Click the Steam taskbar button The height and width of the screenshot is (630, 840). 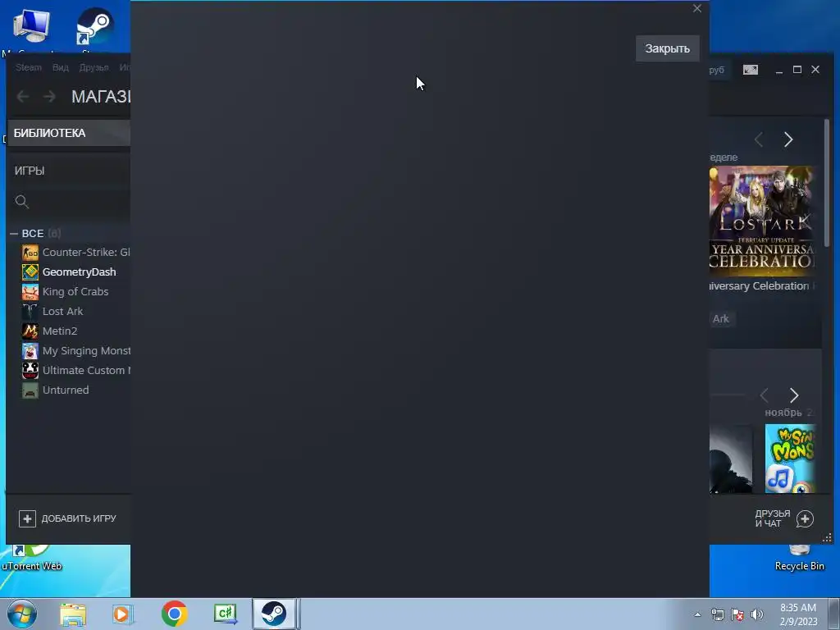click(274, 614)
